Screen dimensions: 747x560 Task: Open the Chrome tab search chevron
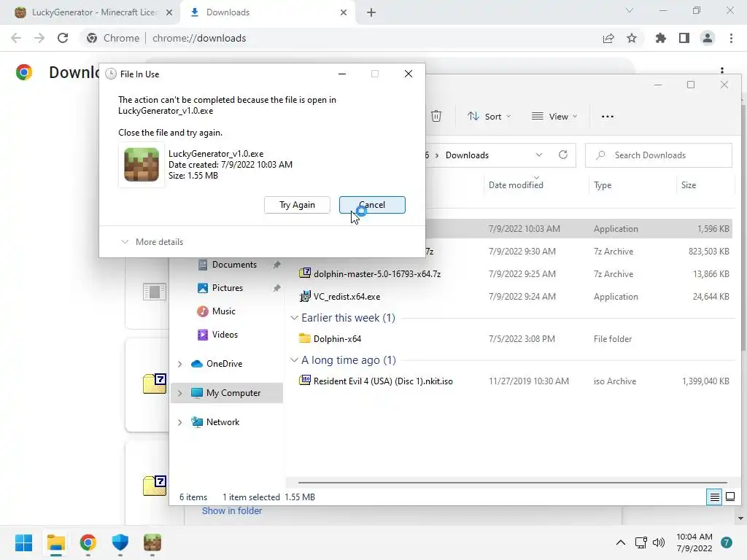(x=630, y=10)
